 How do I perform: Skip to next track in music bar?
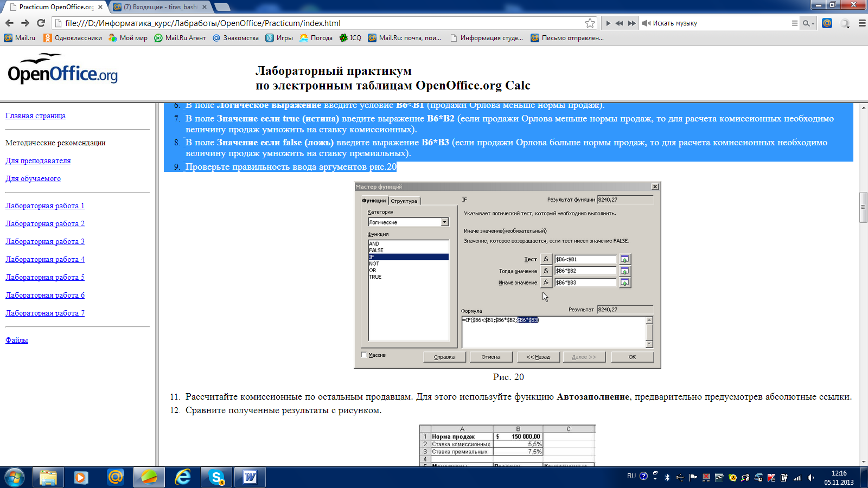632,23
